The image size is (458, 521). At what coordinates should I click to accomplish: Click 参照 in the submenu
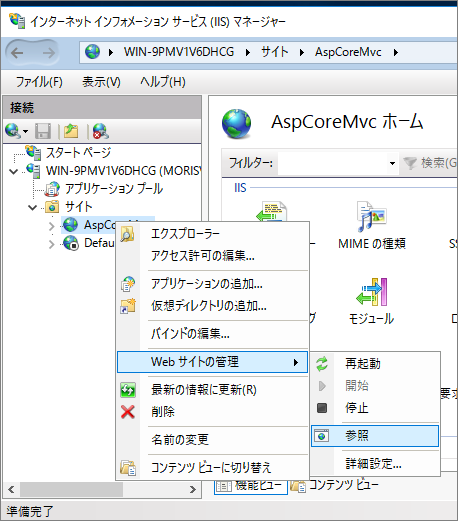[375, 436]
